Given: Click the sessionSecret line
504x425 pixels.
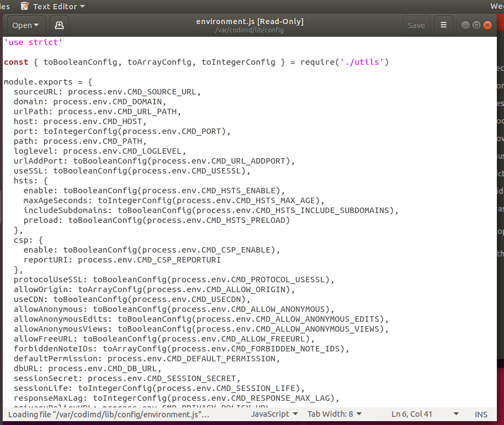Looking at the screenshot, I should point(127,378).
